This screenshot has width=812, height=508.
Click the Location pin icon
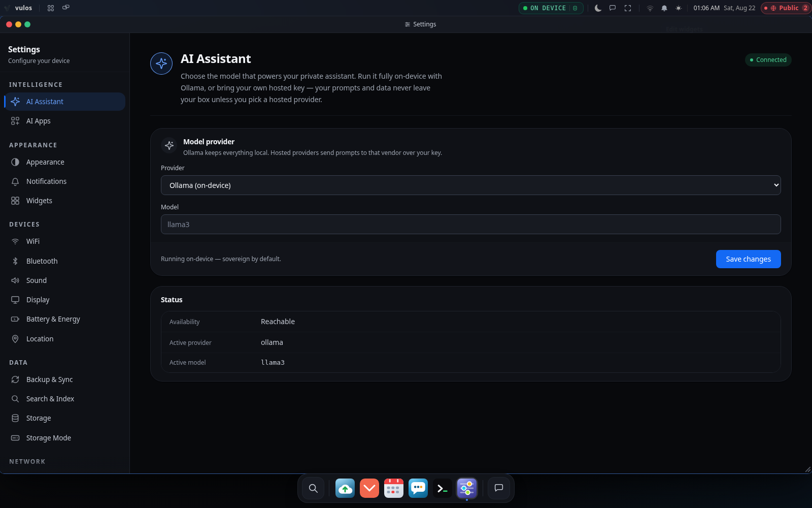[15, 339]
